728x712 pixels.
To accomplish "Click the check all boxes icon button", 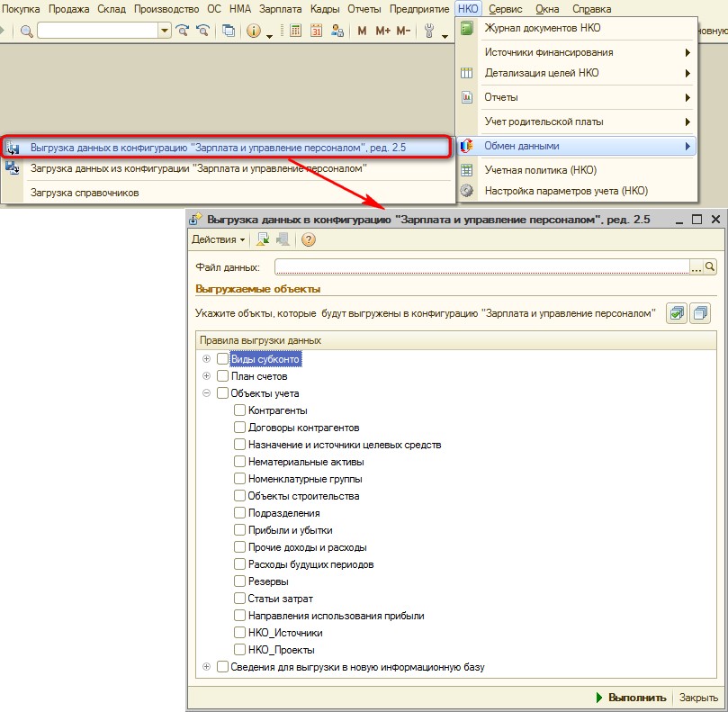I will pos(677,313).
